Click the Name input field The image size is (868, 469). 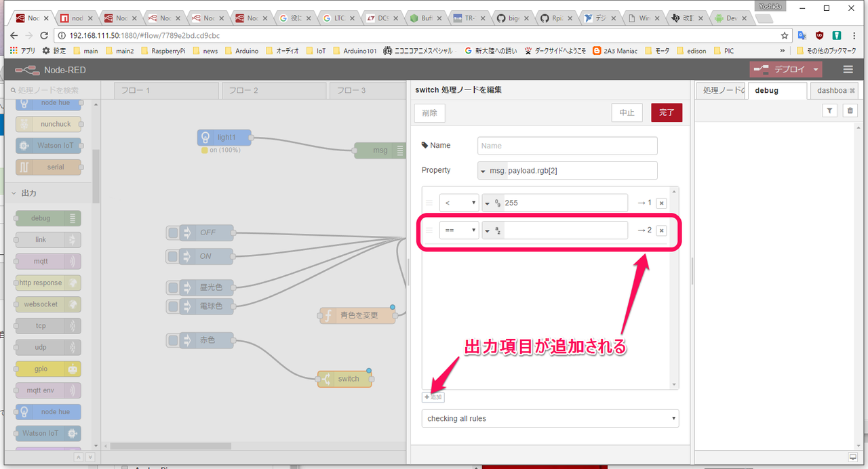tap(567, 146)
